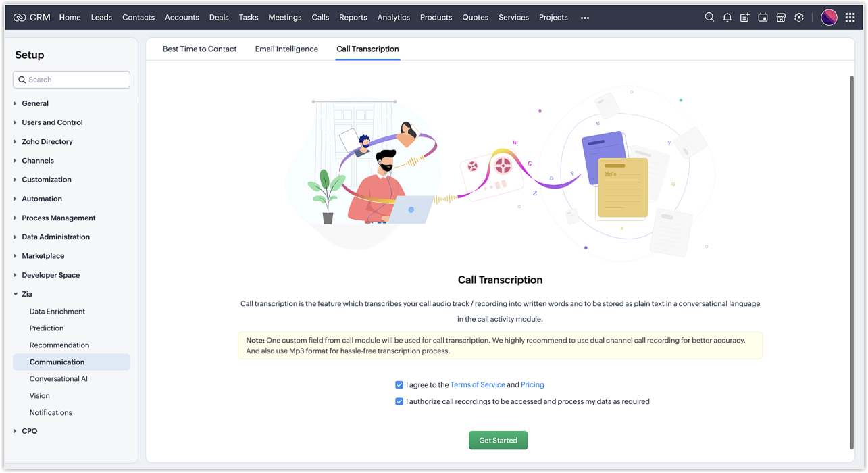Open the Pricing link
The image size is (868, 473).
click(532, 385)
